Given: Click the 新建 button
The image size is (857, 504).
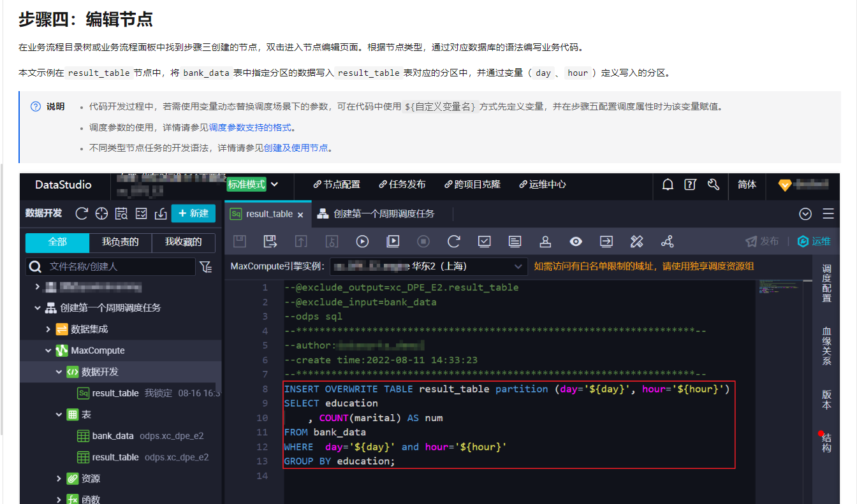Looking at the screenshot, I should pyautogui.click(x=193, y=213).
